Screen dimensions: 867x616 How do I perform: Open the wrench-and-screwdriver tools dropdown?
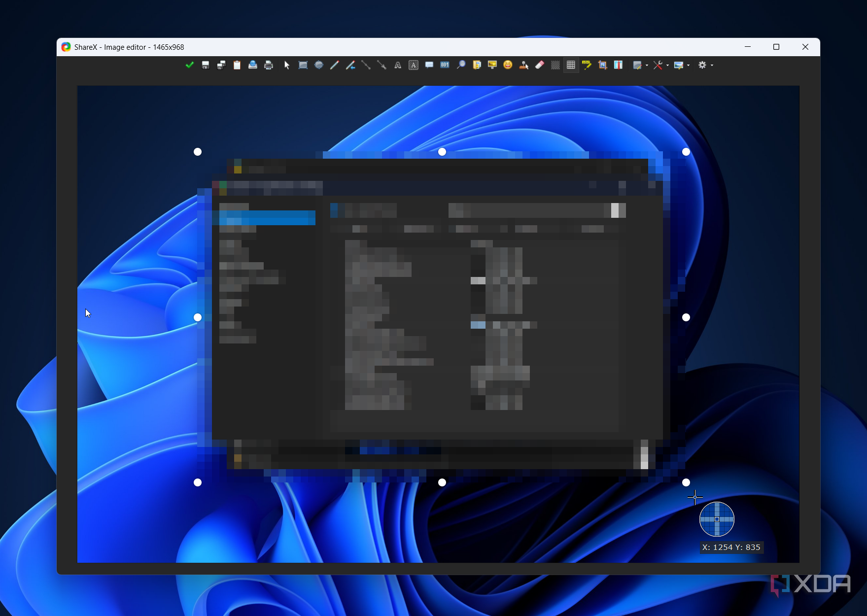[661, 65]
